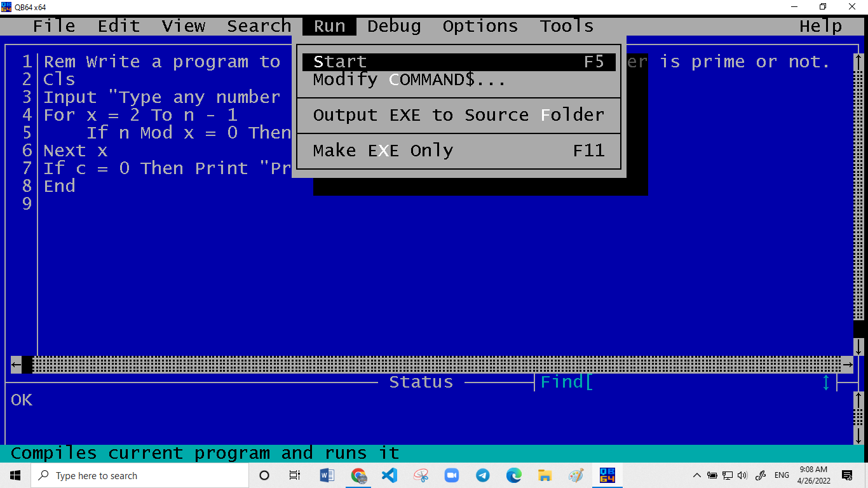Open the Help menu
The height and width of the screenshot is (488, 868).
(x=821, y=26)
